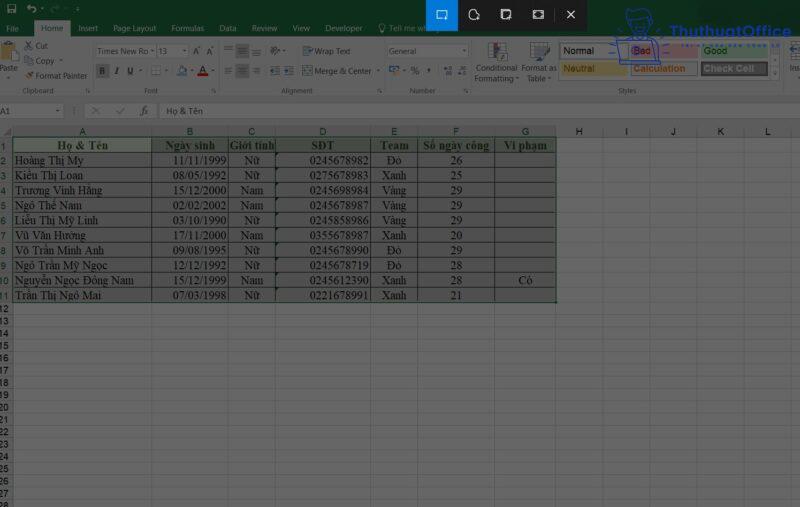The width and height of the screenshot is (800, 507).
Task: Increase font size with the large A icon
Action: pyautogui.click(x=196, y=51)
